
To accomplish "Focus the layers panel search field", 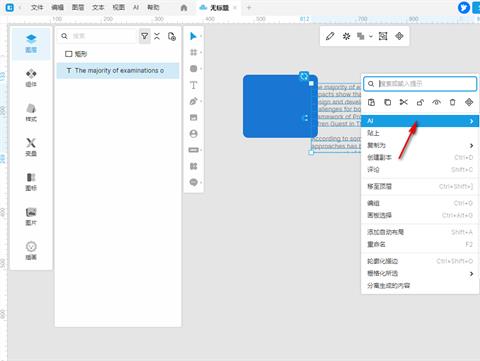I will pyautogui.click(x=97, y=36).
